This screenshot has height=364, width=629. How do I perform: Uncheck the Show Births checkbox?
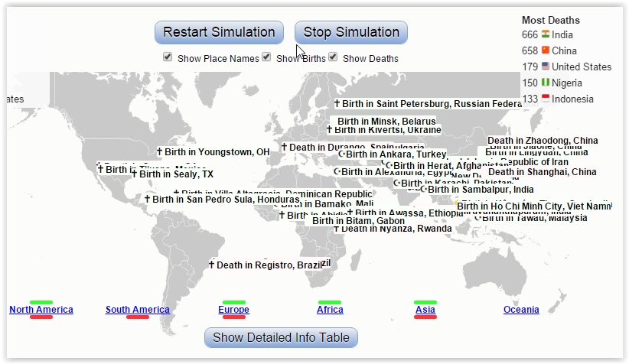point(266,57)
